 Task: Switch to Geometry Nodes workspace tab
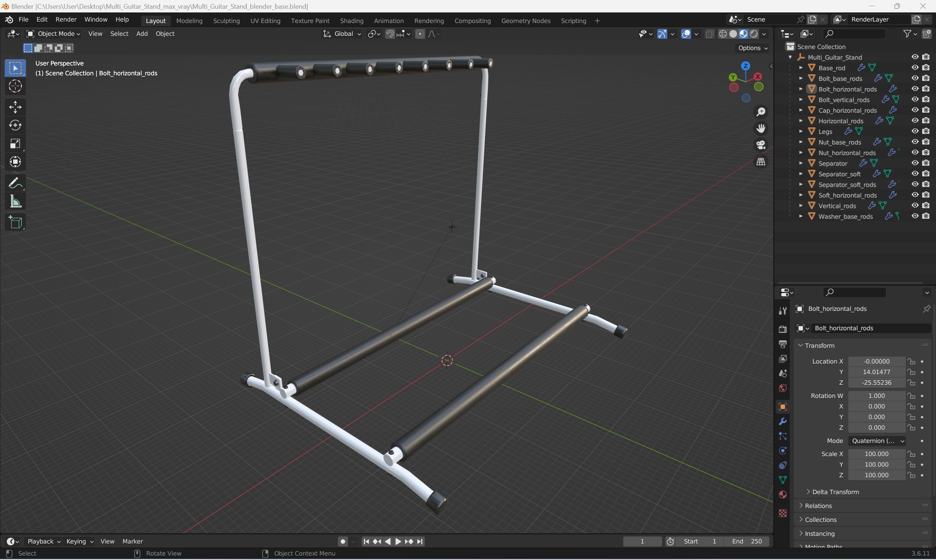(x=526, y=21)
